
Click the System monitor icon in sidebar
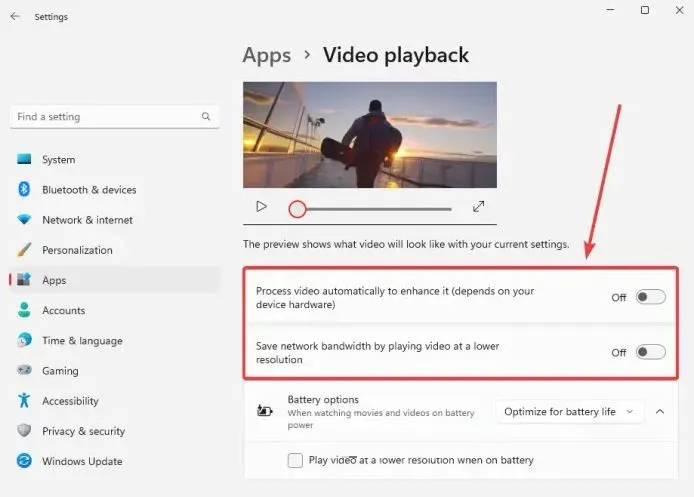coord(24,160)
